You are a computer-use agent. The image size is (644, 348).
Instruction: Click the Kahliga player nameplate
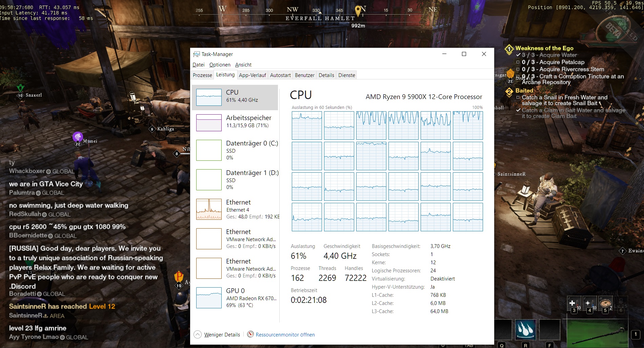162,129
